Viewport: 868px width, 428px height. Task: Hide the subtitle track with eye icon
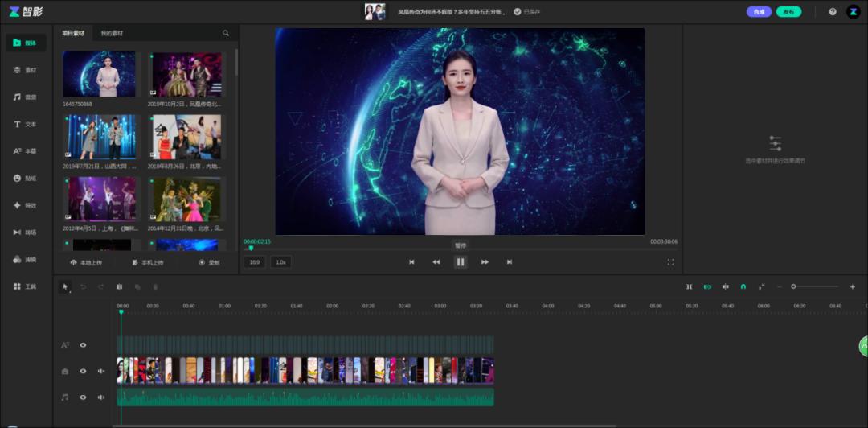[83, 345]
